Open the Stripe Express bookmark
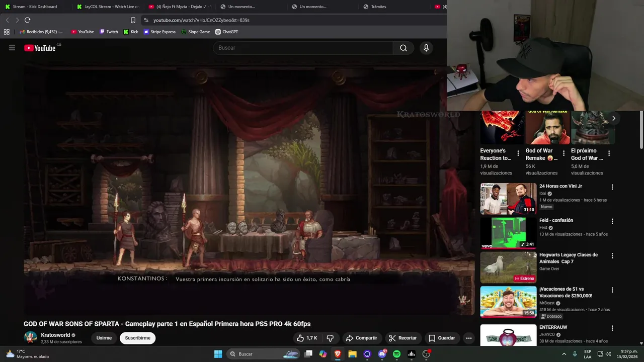644x362 pixels. (159, 32)
